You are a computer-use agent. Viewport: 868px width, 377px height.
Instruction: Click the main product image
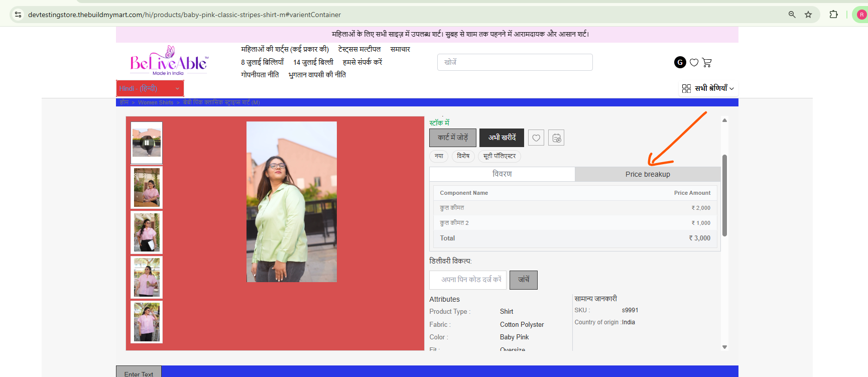pyautogui.click(x=292, y=202)
